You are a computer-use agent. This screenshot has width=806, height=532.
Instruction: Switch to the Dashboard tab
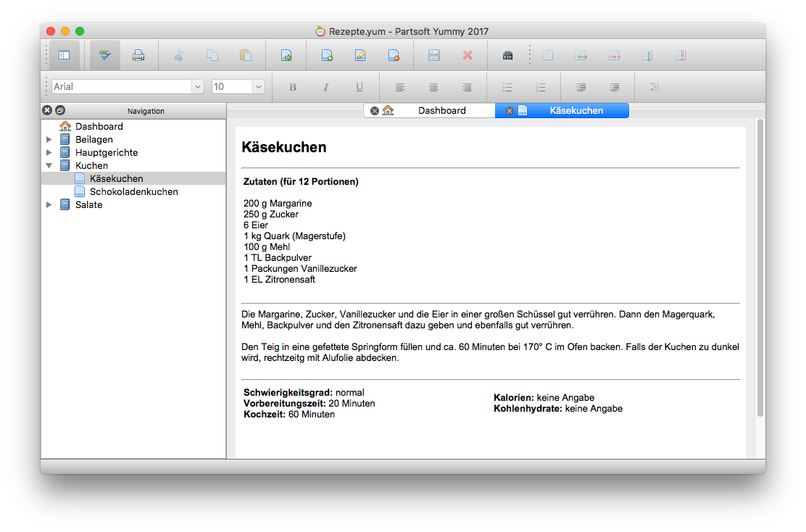pos(441,111)
